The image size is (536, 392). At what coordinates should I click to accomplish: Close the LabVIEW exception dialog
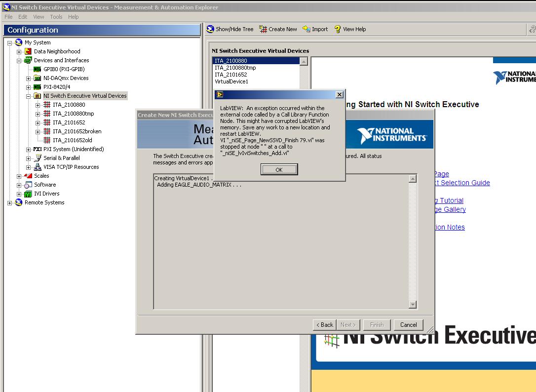pyautogui.click(x=339, y=94)
